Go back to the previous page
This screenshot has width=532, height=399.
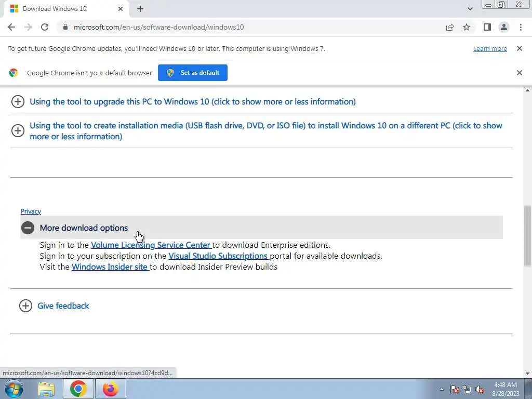point(11,27)
